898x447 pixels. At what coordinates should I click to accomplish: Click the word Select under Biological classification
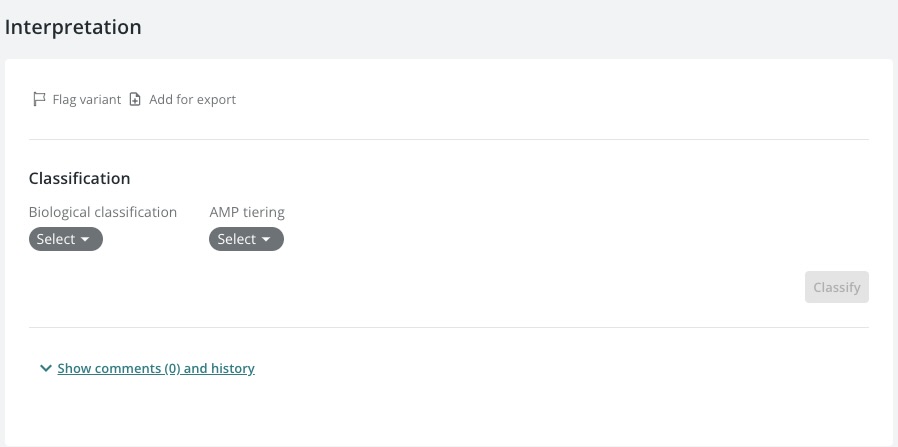pos(56,239)
